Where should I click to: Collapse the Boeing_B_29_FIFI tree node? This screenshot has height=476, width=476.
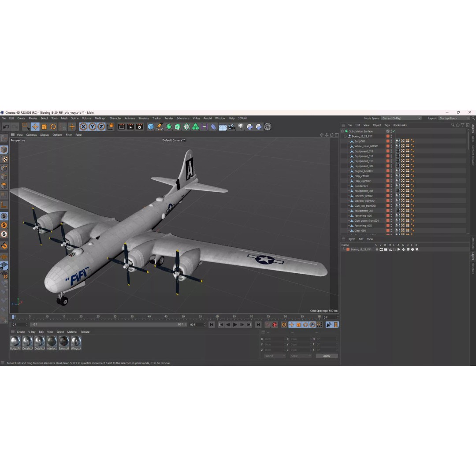(346, 136)
